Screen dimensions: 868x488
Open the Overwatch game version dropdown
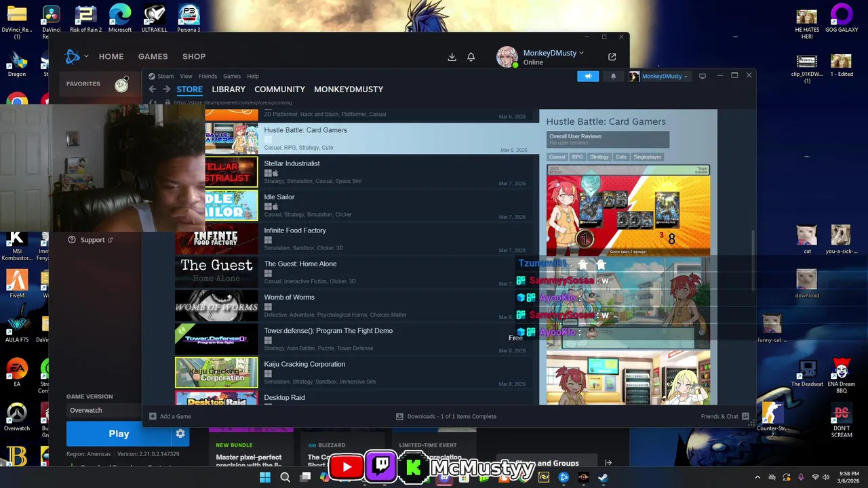coord(104,410)
